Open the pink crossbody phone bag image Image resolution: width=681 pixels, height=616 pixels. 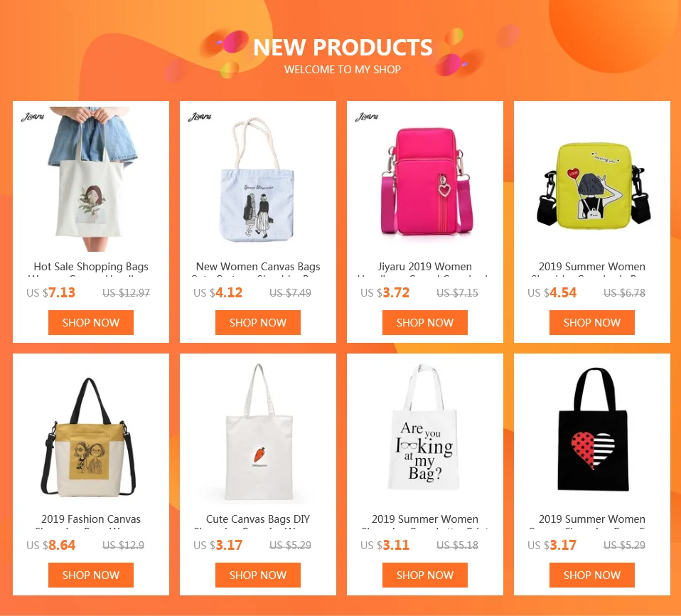[425, 179]
